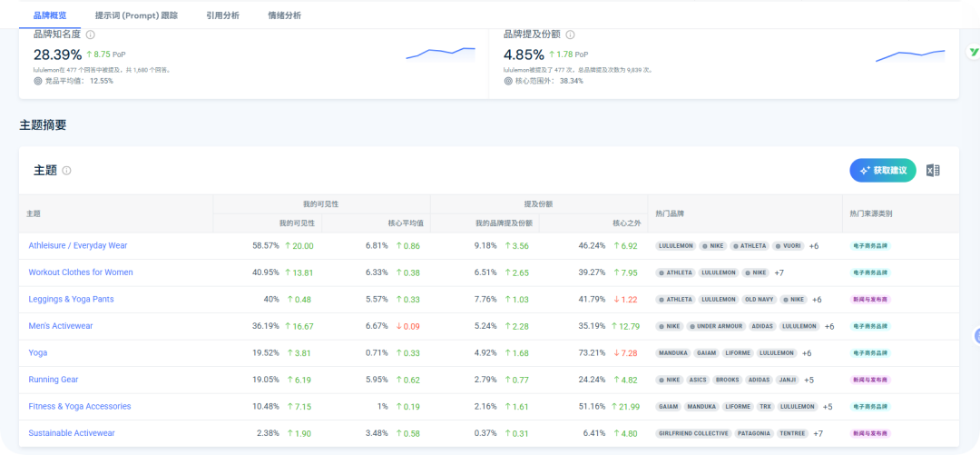Click the JANJI brand tag
980x455 pixels.
(788, 380)
